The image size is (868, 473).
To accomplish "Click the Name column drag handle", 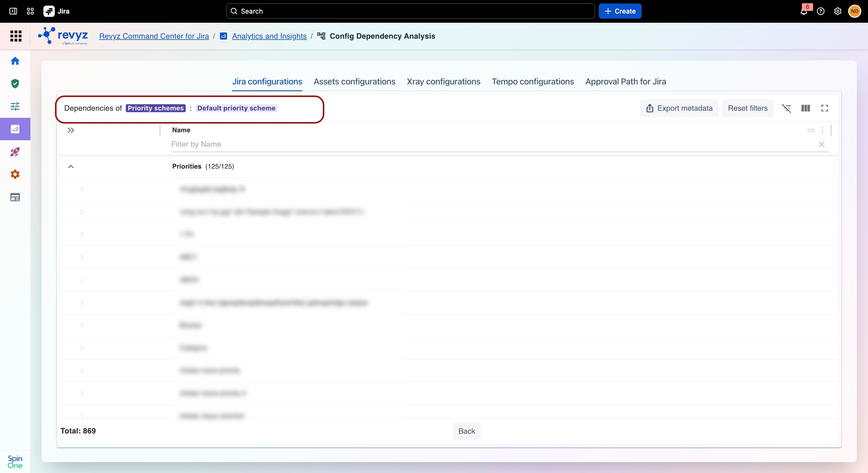I will (x=811, y=130).
